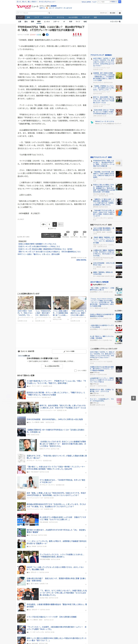The image size is (138, 644).
Task: Click the ログイン link
Action: point(42,8)
